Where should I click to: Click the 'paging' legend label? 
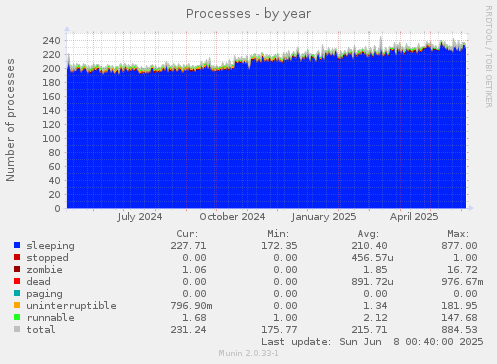[x=44, y=294]
